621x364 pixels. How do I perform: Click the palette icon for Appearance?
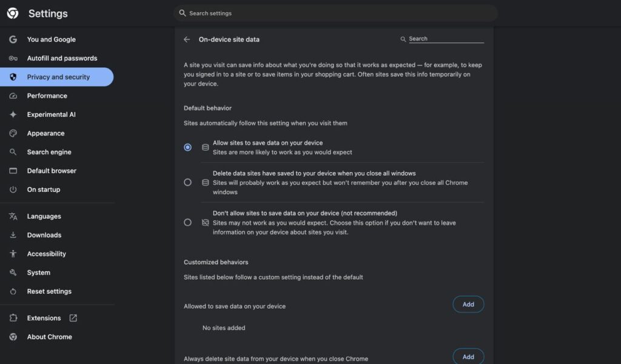[x=13, y=133]
